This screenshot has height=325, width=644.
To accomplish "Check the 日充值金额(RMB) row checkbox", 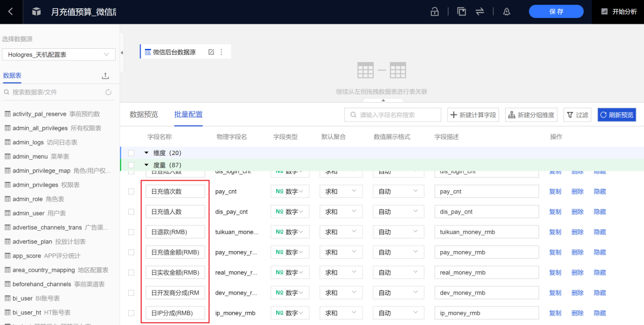I will (x=131, y=252).
